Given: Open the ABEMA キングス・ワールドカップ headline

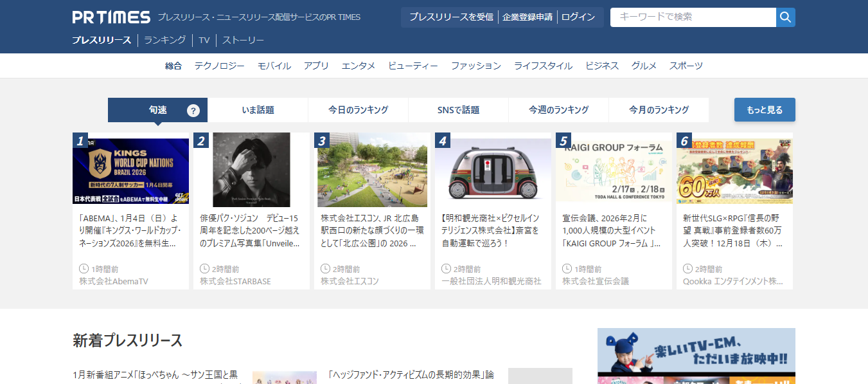Looking at the screenshot, I should point(130,231).
